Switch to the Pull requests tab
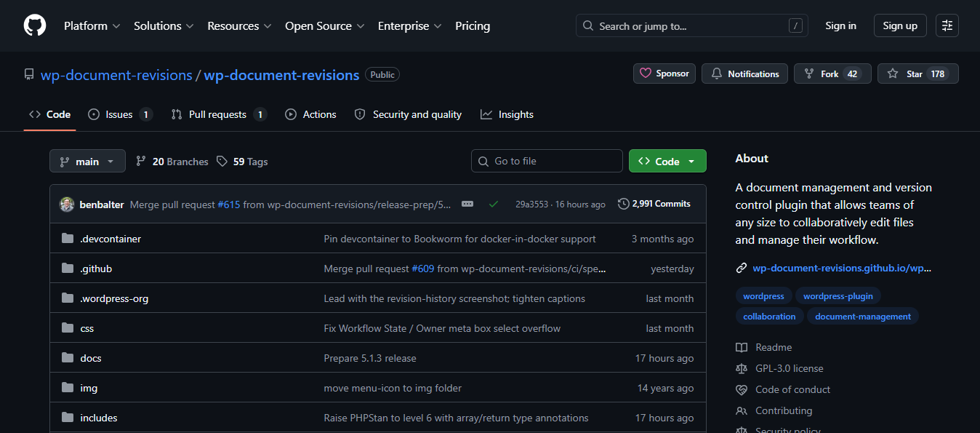Image resolution: width=980 pixels, height=433 pixels. [219, 114]
